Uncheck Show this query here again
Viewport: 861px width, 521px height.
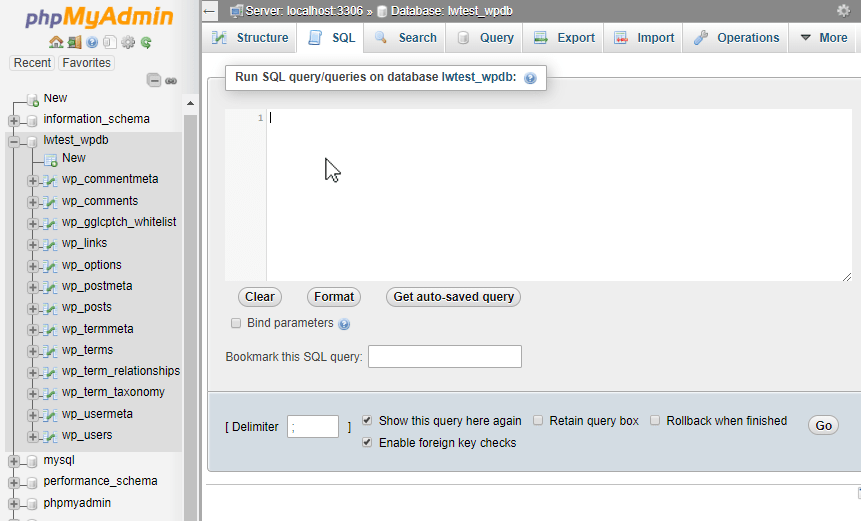[367, 421]
